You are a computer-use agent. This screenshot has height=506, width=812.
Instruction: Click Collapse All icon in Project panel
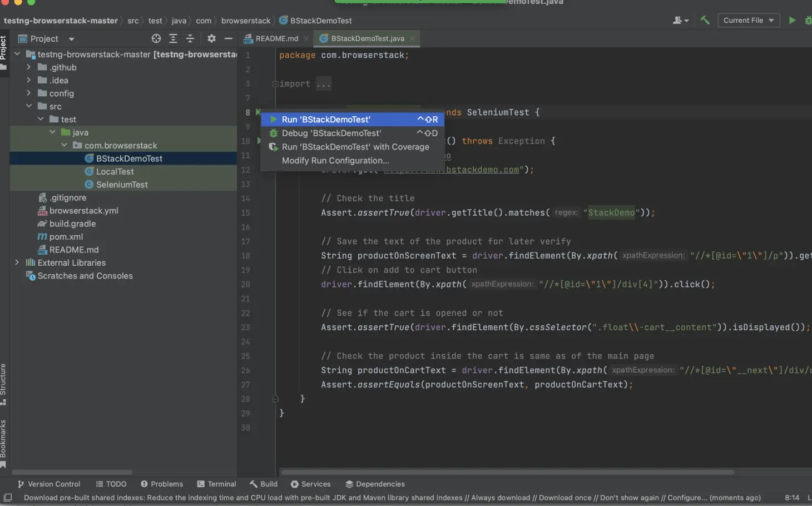click(190, 38)
